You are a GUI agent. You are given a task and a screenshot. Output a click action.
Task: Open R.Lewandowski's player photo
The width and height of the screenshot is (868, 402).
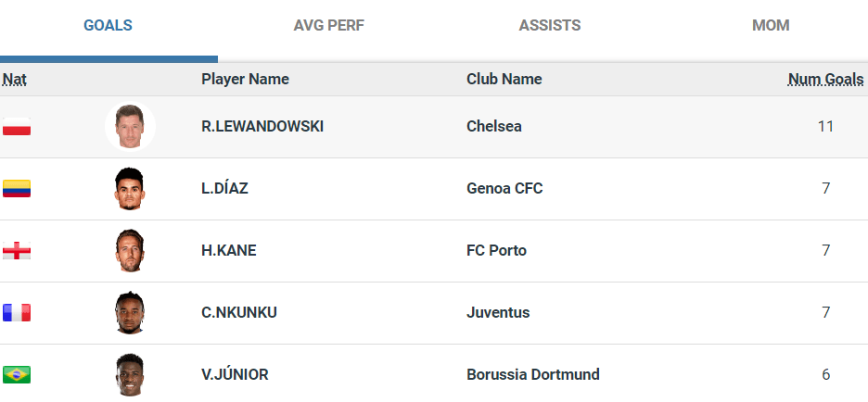point(130,127)
